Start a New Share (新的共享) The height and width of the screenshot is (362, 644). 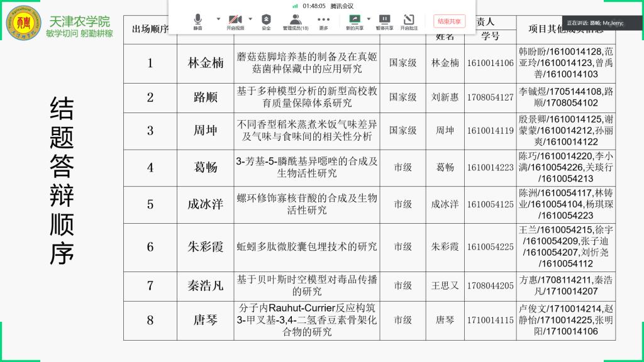pos(355,22)
